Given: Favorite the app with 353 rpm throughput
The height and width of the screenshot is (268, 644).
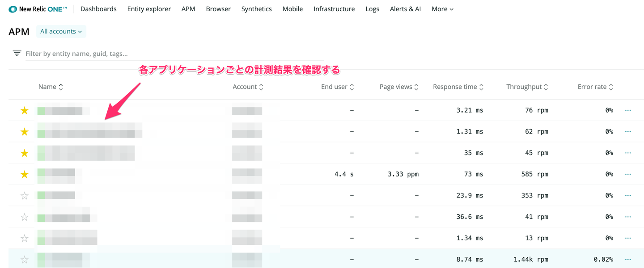Looking at the screenshot, I should (x=25, y=196).
